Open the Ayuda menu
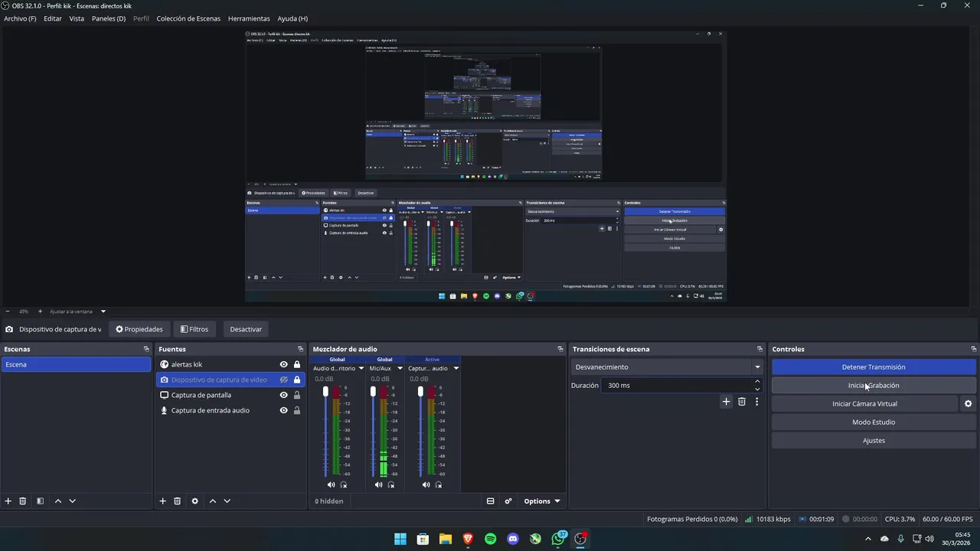Image resolution: width=980 pixels, height=551 pixels. click(292, 18)
